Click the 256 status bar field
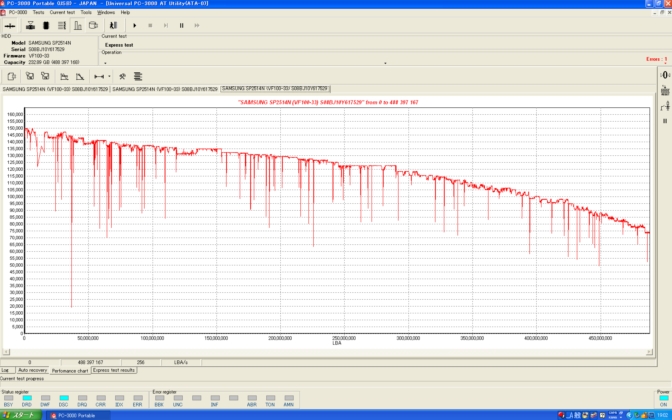 [x=141, y=362]
